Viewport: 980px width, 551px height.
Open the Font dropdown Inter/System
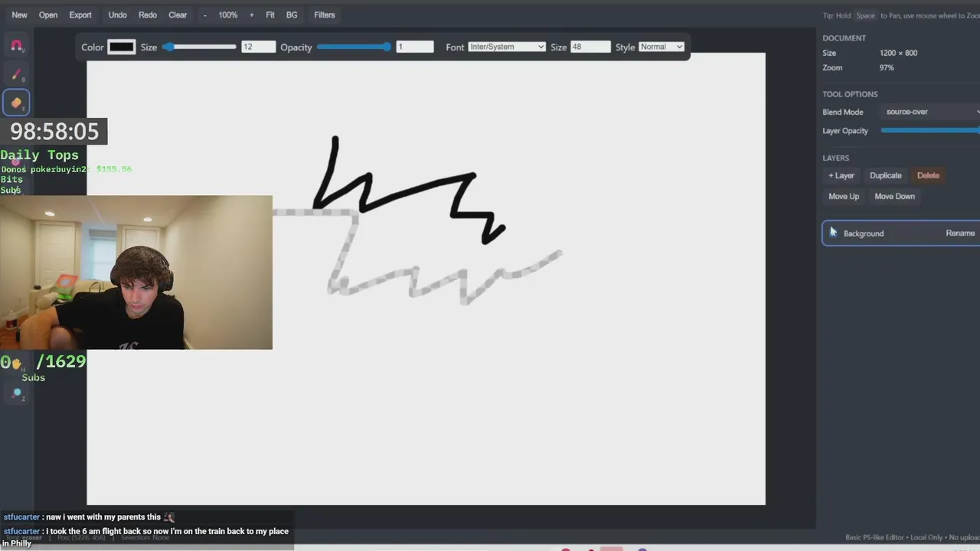coord(507,47)
